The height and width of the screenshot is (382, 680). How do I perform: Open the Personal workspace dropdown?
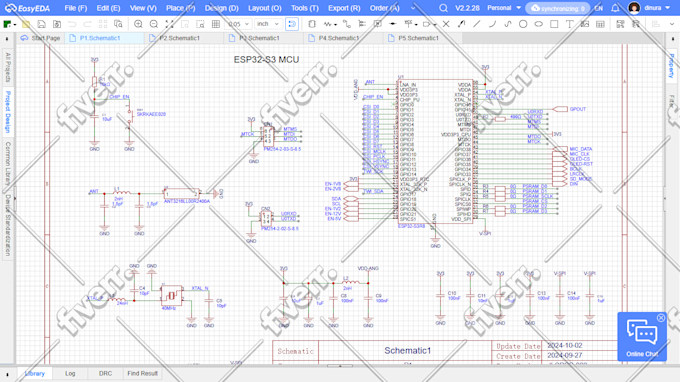[503, 8]
